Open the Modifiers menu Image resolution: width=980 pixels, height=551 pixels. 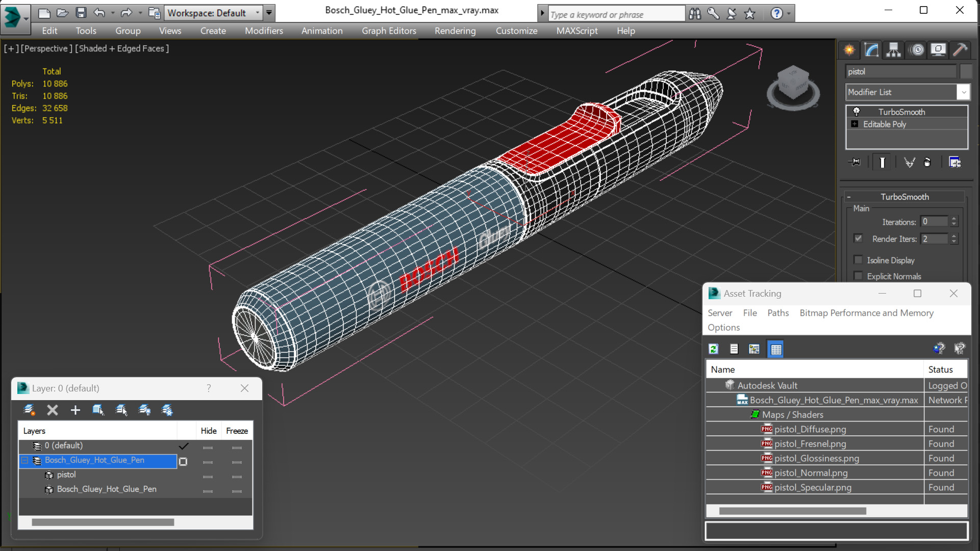tap(264, 31)
